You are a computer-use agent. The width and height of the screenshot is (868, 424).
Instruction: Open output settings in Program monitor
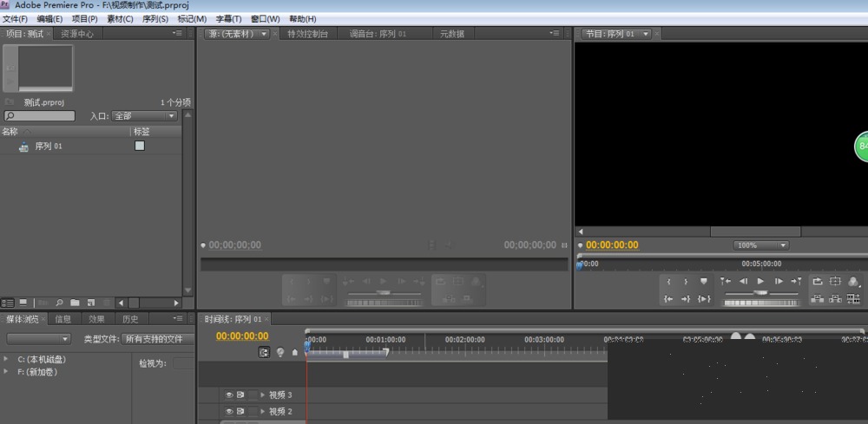click(x=853, y=282)
